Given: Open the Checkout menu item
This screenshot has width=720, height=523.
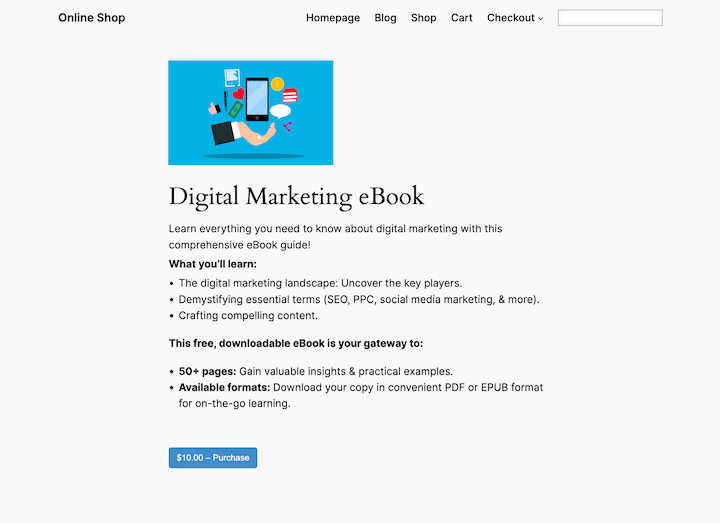Looking at the screenshot, I should tap(510, 18).
